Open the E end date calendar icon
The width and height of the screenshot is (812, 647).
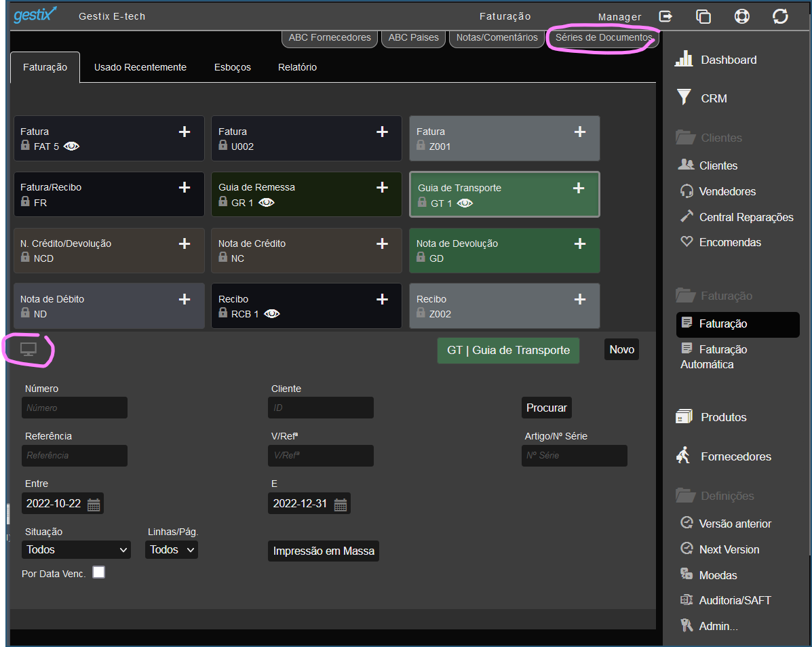pos(341,504)
